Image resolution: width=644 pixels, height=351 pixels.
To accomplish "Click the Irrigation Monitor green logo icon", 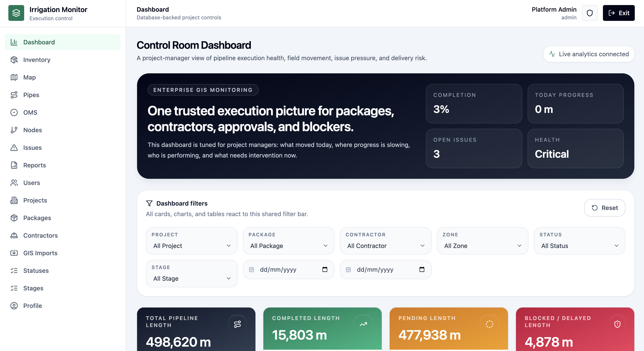I will (16, 13).
